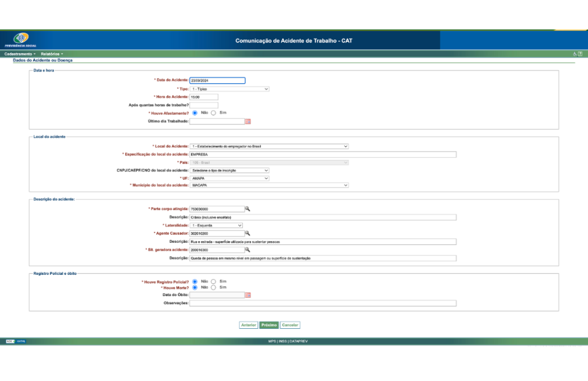The height and width of the screenshot is (381, 588).
Task: Click search magnifier beside Sit. geradora acidente
Action: tap(248, 250)
